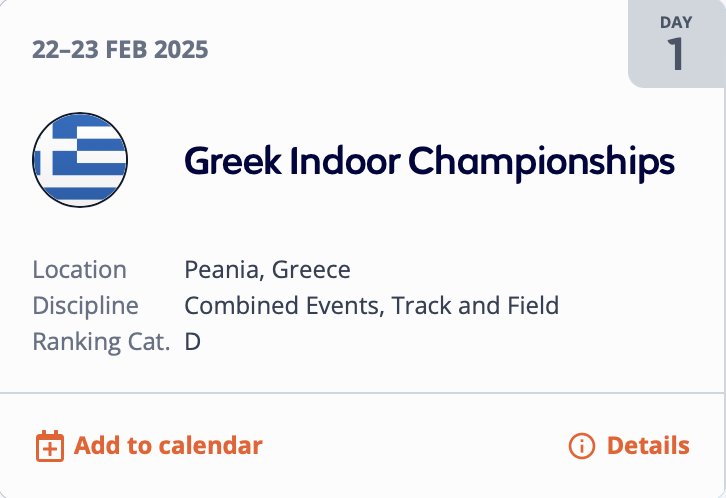Screen dimensions: 726x498
Task: Click the calendar plus icon
Action: (x=50, y=446)
